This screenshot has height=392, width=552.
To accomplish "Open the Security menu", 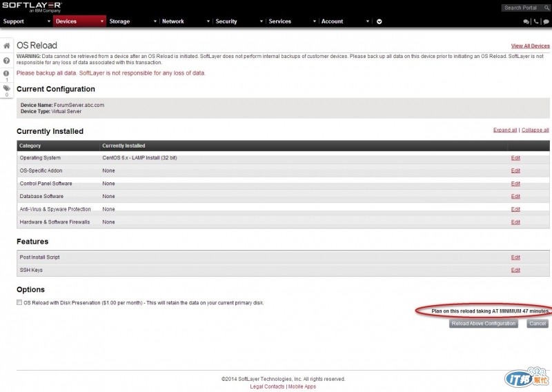I will click(226, 21).
